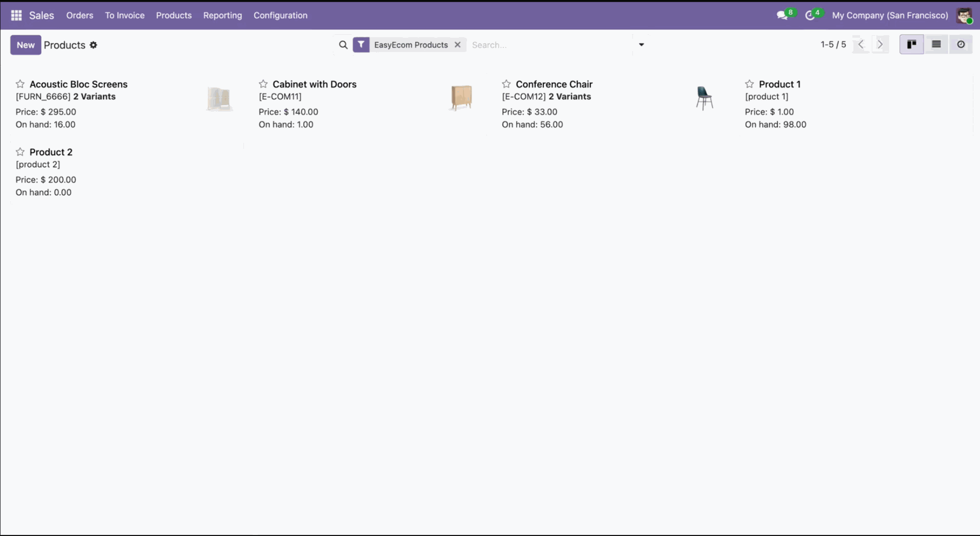Click "On hand: 56.00" text
The height and width of the screenshot is (536, 980).
pyautogui.click(x=532, y=124)
